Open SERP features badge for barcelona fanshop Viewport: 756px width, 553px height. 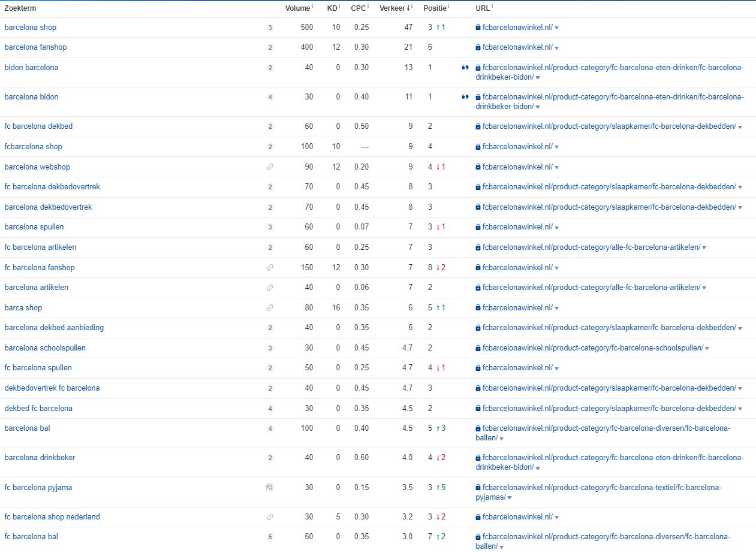click(x=270, y=47)
